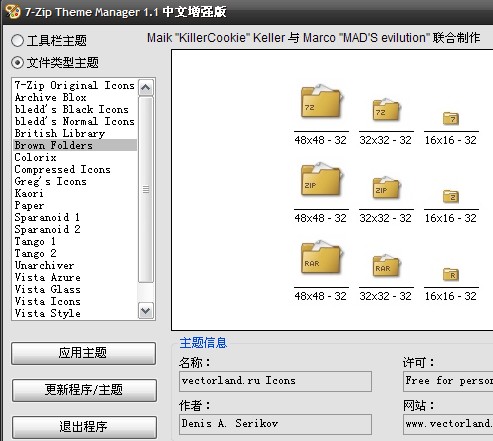Viewport: 493px width, 441px height.
Task: Click the 16x16 ZIP folder icon preview
Action: click(x=451, y=196)
